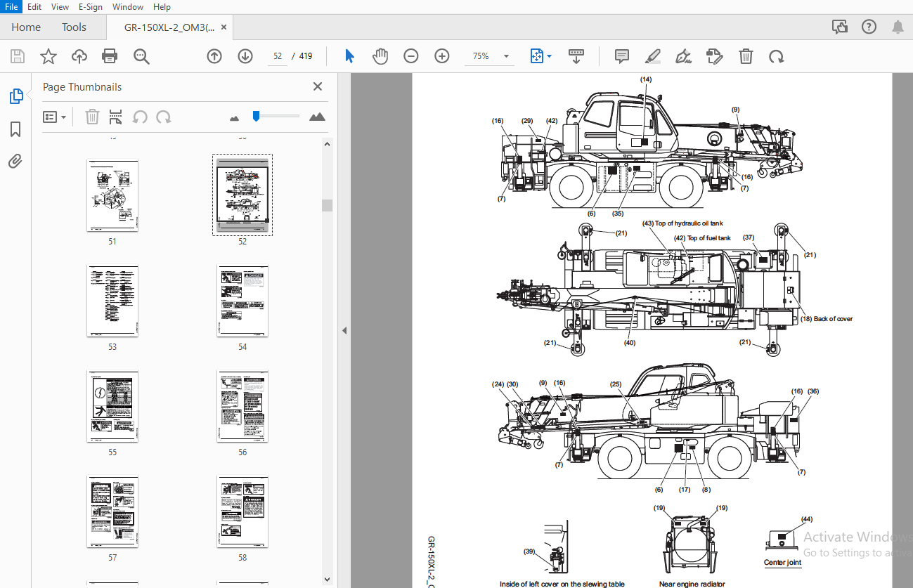
Task: Select page 52 thumbnail
Action: (242, 195)
